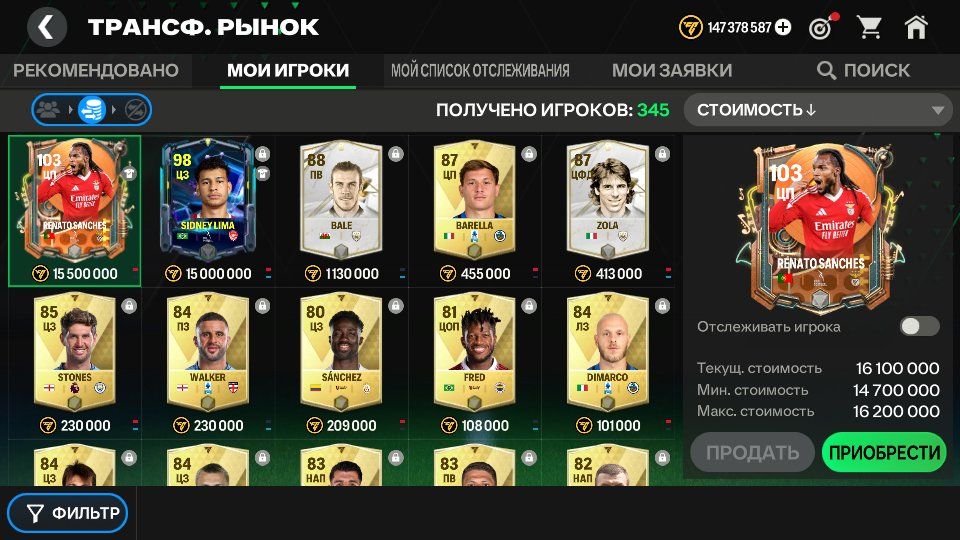Click the lock icon on Bale card
This screenshot has height=540, width=960.
coord(396,154)
